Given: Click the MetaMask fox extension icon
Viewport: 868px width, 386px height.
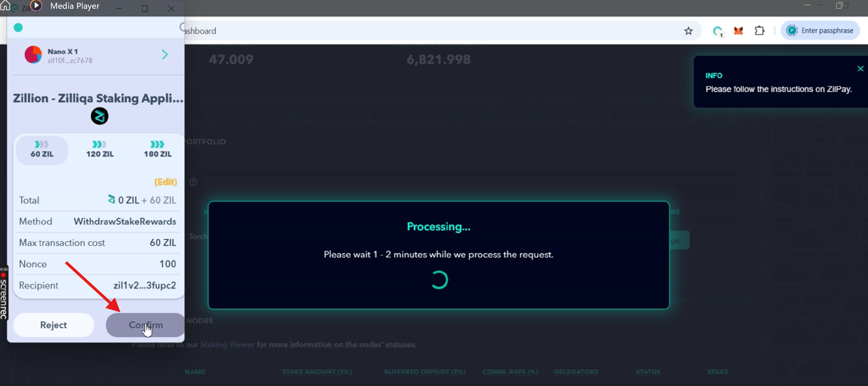Looking at the screenshot, I should point(738,31).
